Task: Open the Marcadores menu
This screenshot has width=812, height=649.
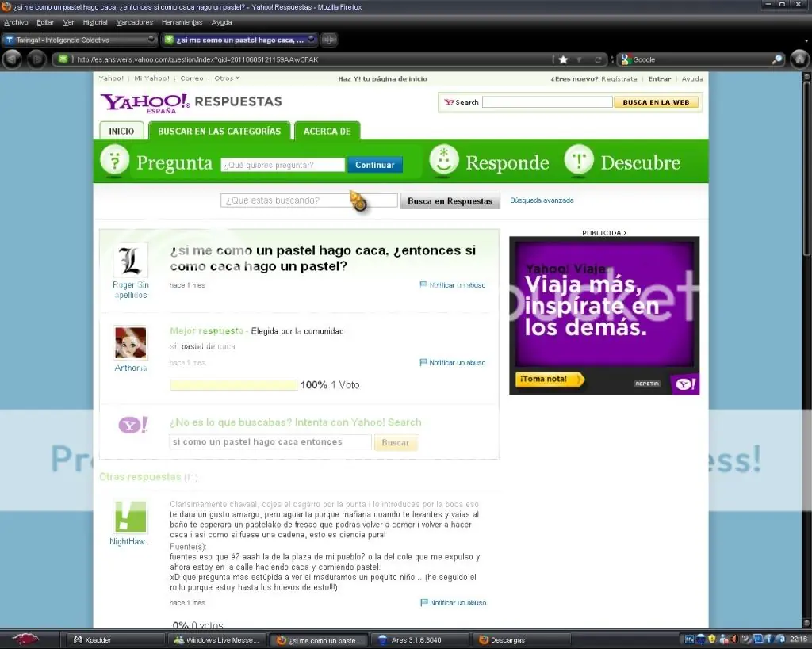Action: click(x=135, y=22)
